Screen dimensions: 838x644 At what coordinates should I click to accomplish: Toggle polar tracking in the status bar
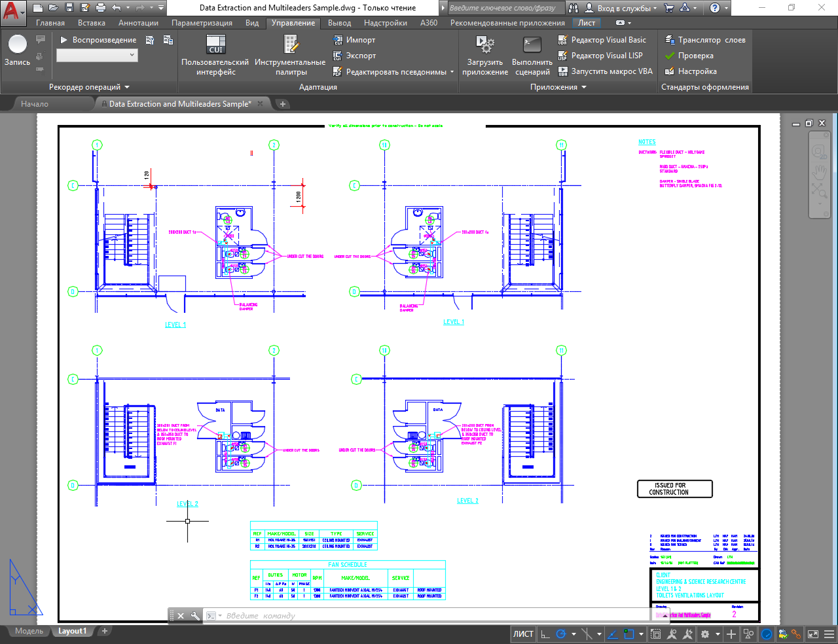pyautogui.click(x=561, y=634)
